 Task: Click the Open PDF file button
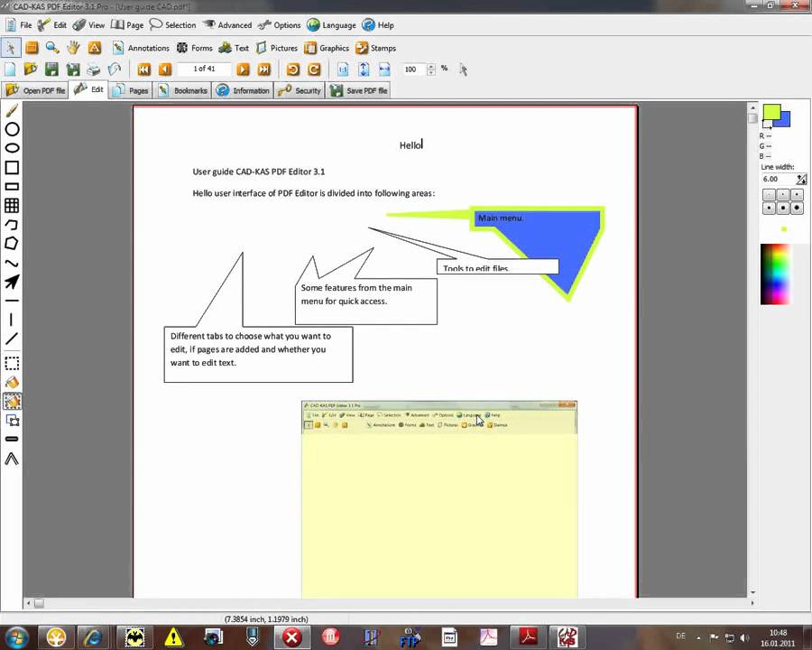(34, 90)
